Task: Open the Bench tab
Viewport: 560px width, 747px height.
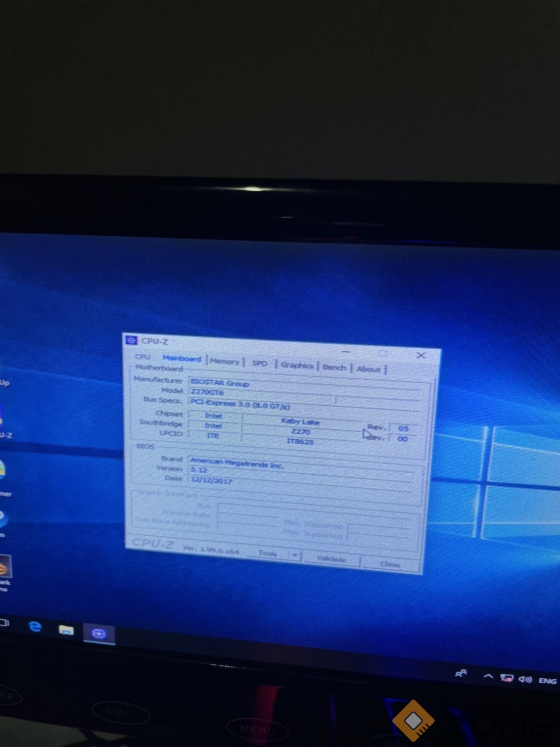Action: 335,367
